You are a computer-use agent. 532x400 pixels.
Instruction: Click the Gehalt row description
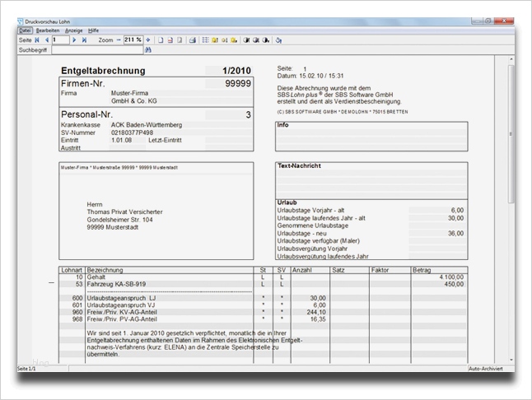click(x=96, y=277)
